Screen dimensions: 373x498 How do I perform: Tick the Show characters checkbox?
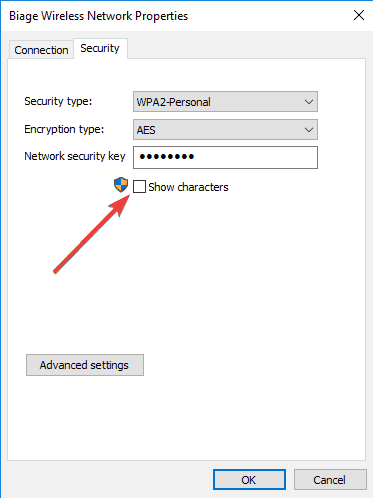coord(139,186)
